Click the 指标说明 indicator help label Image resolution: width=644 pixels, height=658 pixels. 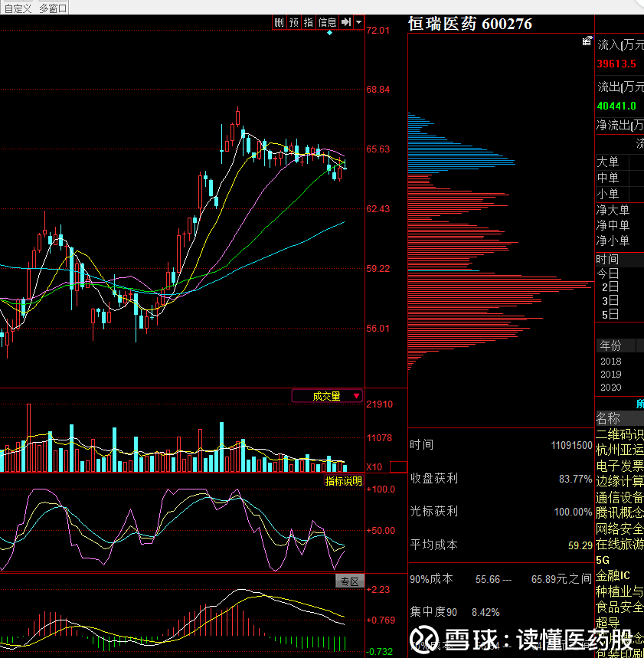point(343,481)
